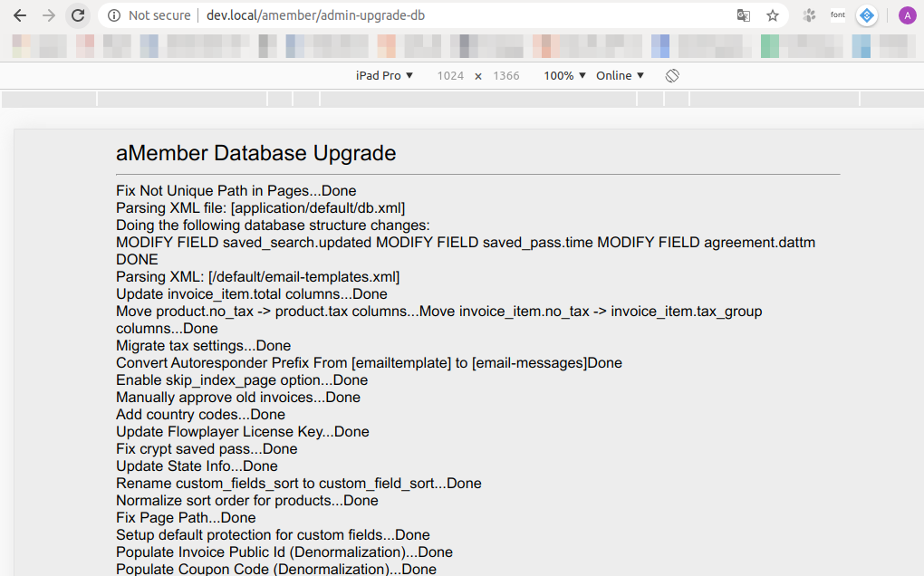This screenshot has height=576, width=924.
Task: Focus the address bar URL dev.local/amember/admin-upgrade-db
Action: pos(315,15)
